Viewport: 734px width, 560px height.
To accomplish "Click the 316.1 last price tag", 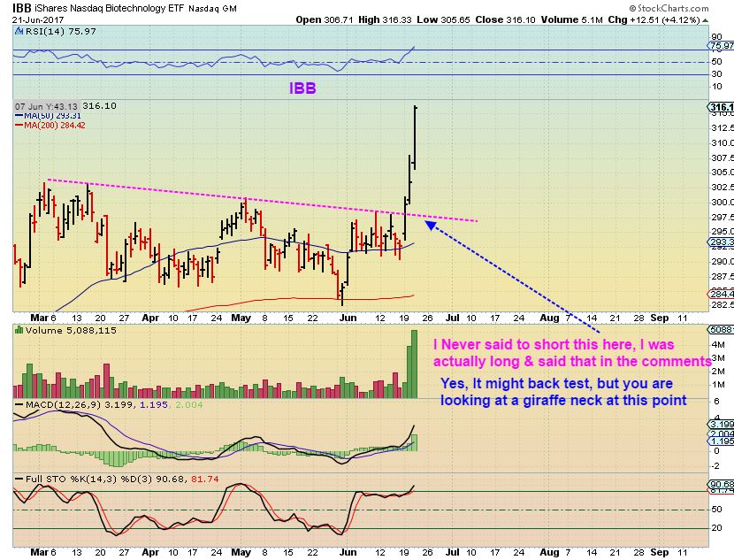I will point(722,107).
